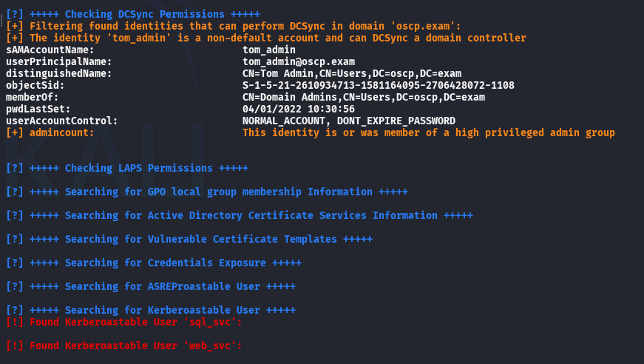Click the 'Searching for ASREProastable User' line

click(x=151, y=286)
